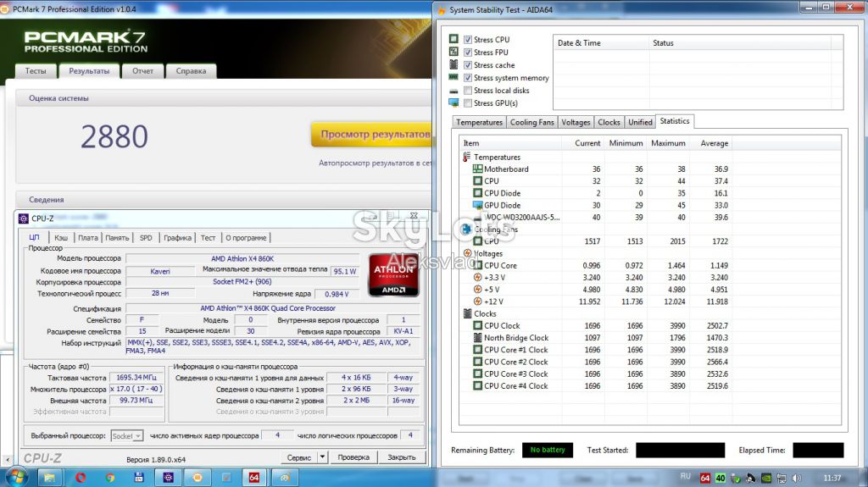Viewport: 868px width, 487px height.
Task: Click the CPU Diode row icon
Action: 477,193
